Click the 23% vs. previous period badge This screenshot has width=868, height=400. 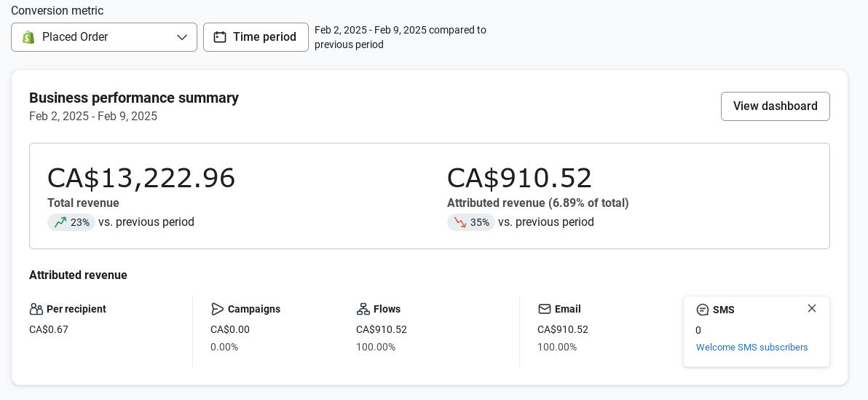71,222
